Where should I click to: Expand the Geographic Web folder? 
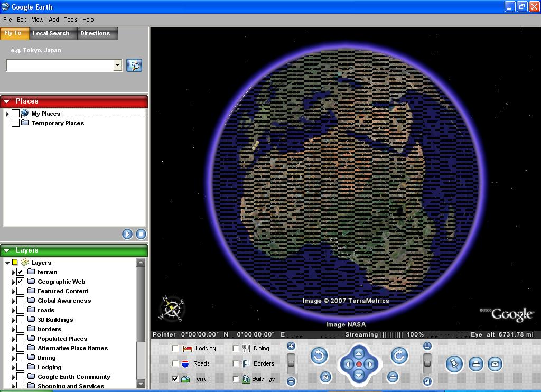(13, 282)
